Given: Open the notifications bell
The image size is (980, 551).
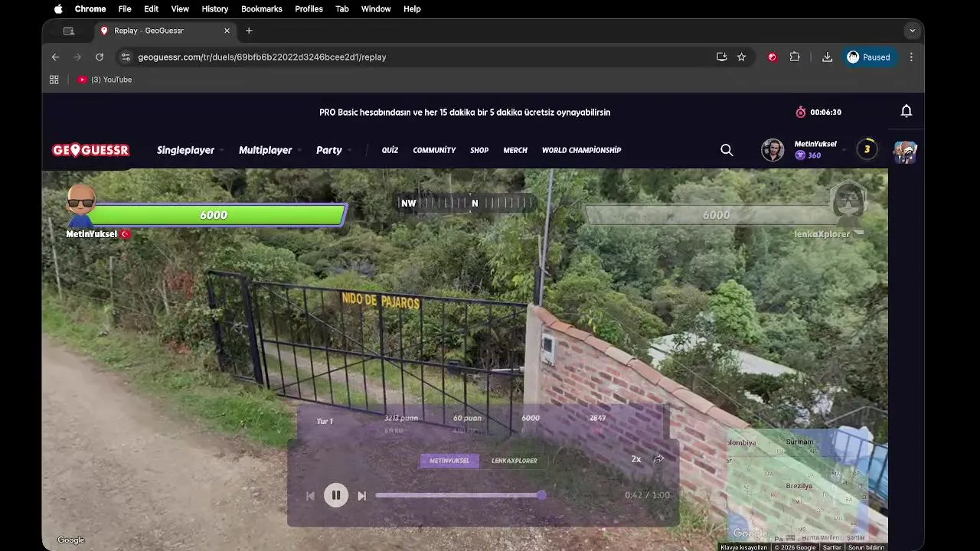Looking at the screenshot, I should coord(906,112).
